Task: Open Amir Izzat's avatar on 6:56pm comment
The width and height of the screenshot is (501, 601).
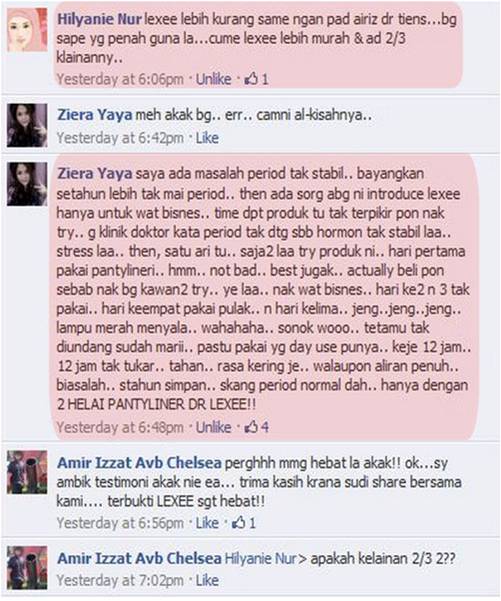Action: [27, 472]
